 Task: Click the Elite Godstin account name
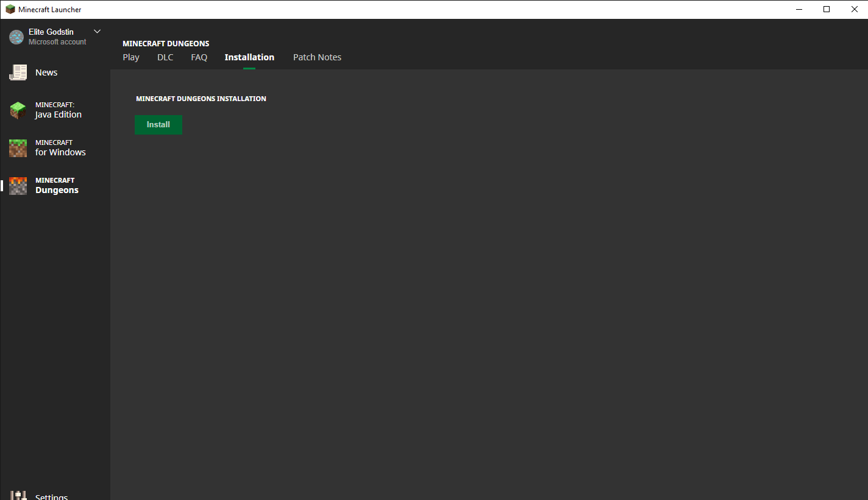click(x=51, y=32)
